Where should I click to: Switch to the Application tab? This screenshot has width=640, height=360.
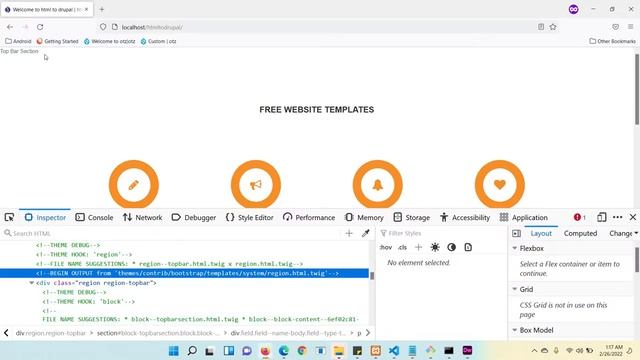524,217
